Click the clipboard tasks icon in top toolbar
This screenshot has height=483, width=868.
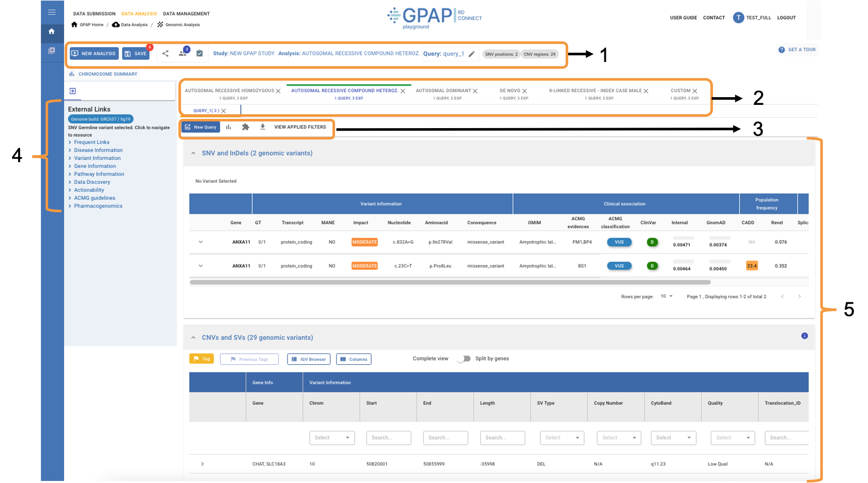pos(200,53)
